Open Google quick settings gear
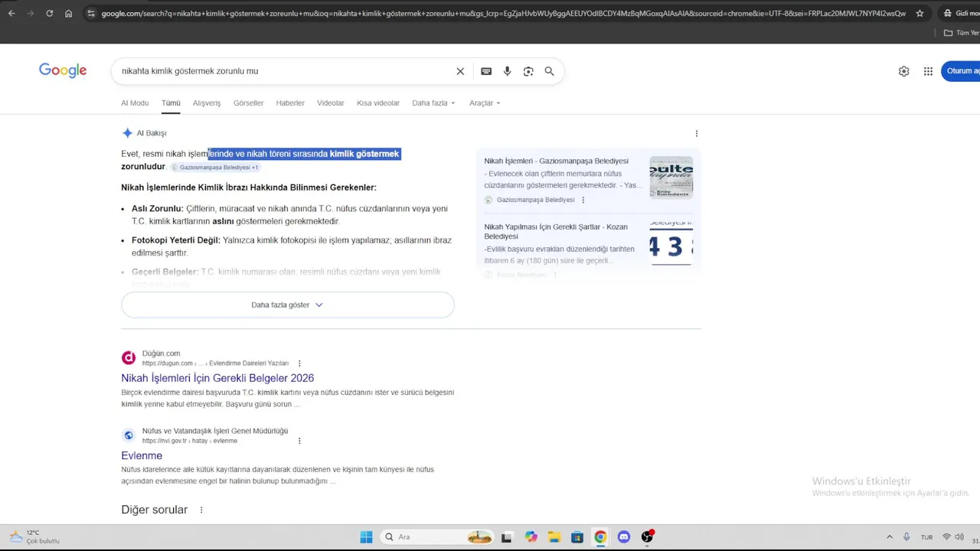980x551 pixels. click(x=904, y=71)
